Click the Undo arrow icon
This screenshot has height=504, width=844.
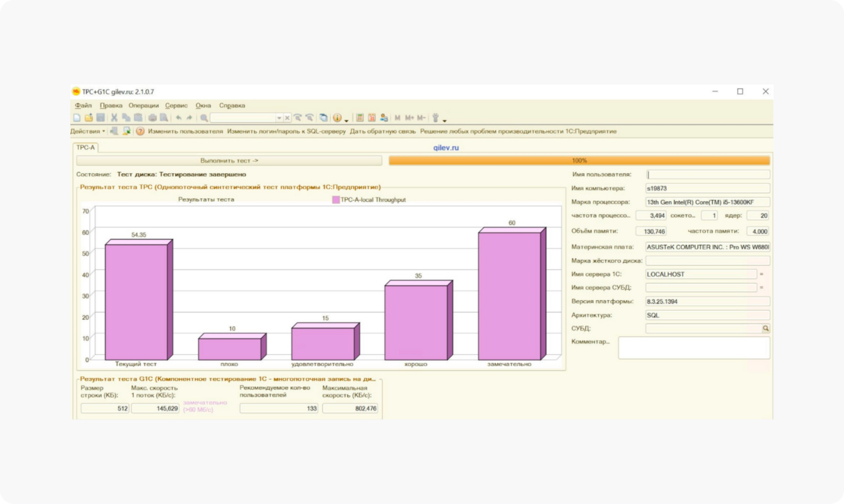point(178,118)
